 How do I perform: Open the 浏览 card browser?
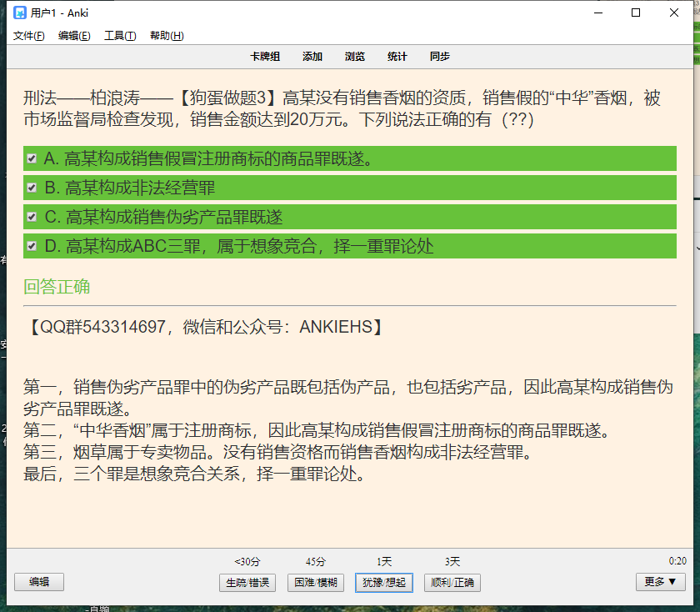pos(354,57)
